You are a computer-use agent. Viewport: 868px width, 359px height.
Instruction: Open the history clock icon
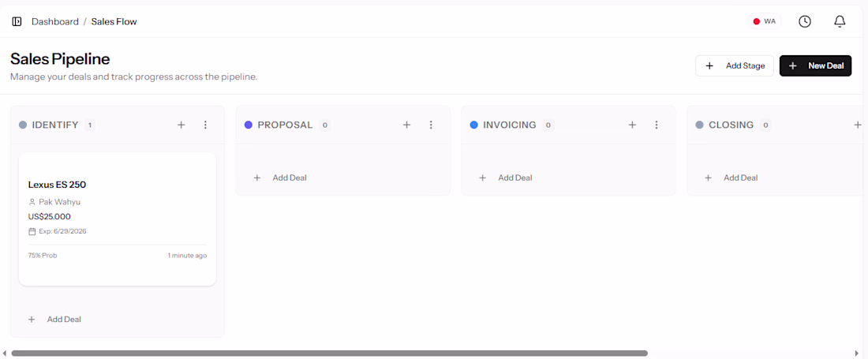804,21
